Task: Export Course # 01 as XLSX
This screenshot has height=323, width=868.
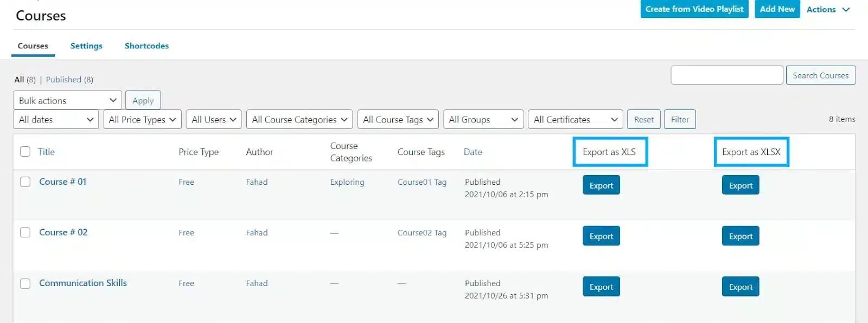Action: pyautogui.click(x=741, y=185)
